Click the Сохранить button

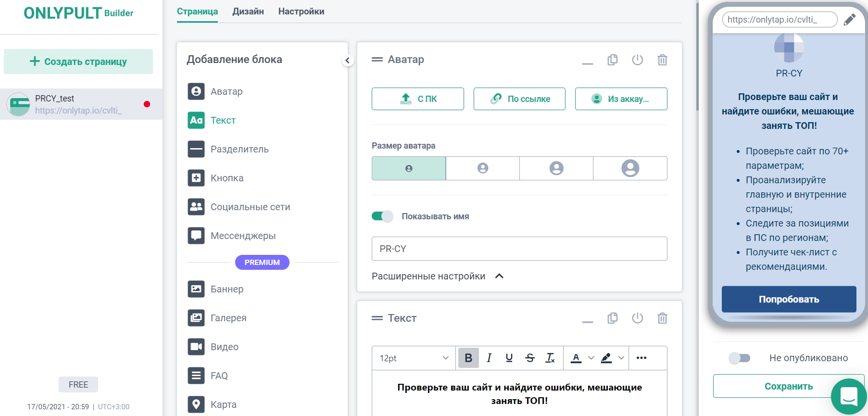point(789,386)
